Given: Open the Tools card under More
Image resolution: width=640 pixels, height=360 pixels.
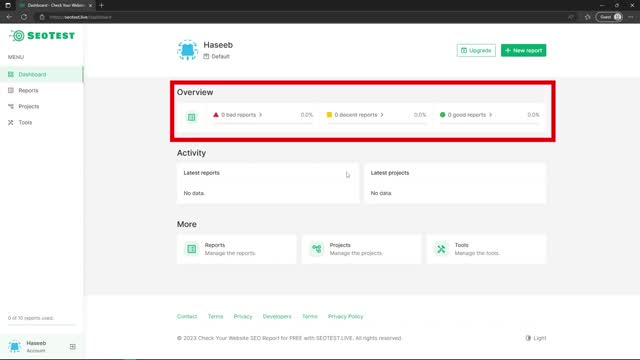Looking at the screenshot, I should click(487, 249).
